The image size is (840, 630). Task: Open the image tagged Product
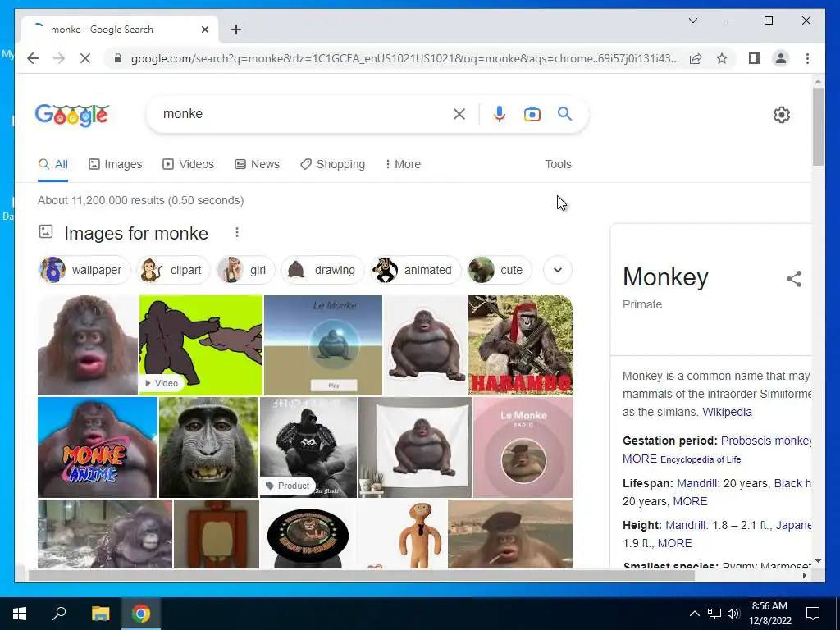pyautogui.click(x=308, y=447)
